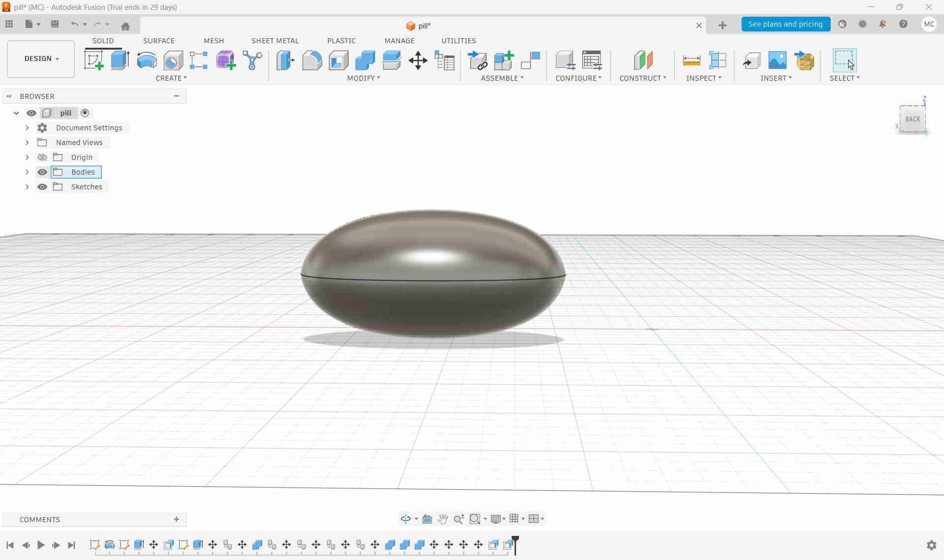Open the Measure tool under Inspect
The width and height of the screenshot is (944, 560).
[691, 60]
